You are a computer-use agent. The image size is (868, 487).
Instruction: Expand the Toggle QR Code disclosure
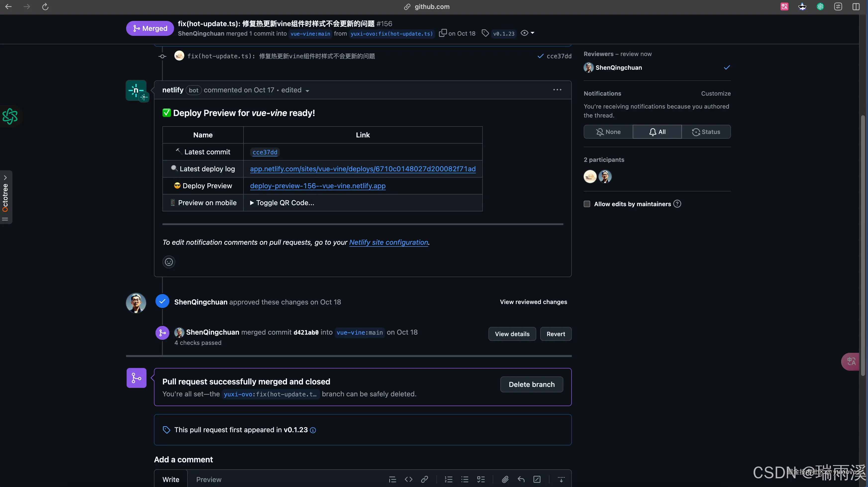(x=282, y=203)
